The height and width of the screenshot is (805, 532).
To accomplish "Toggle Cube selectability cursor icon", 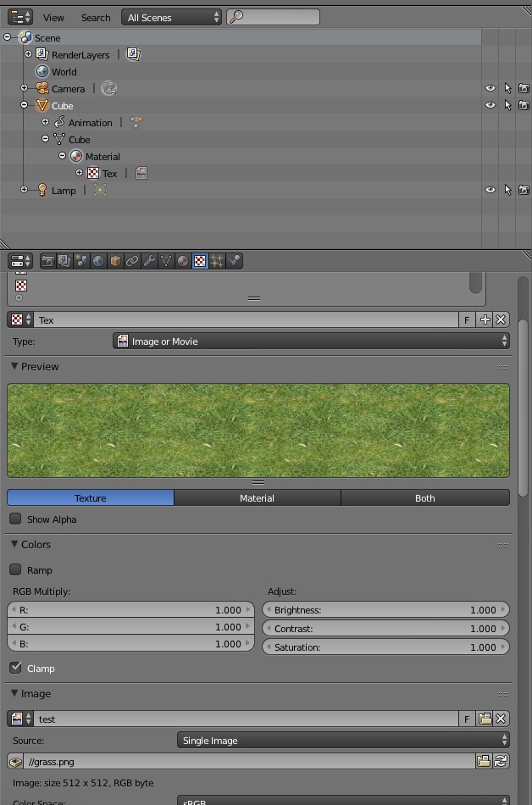I will pos(507,105).
